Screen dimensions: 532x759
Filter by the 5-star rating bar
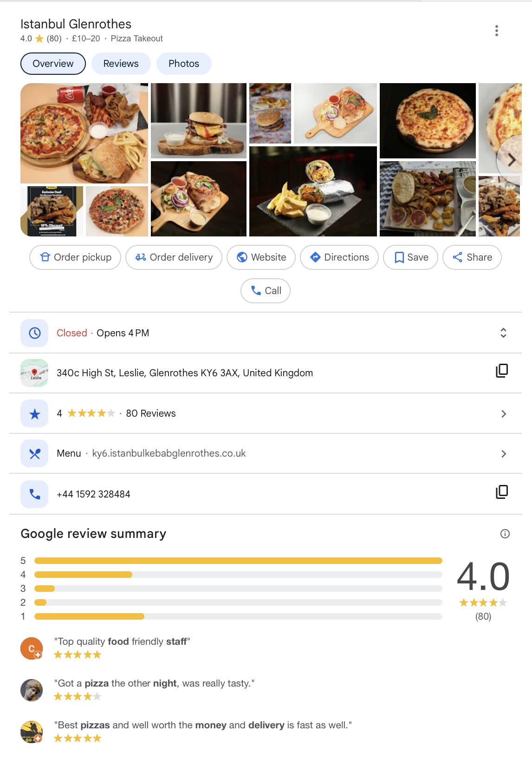point(238,561)
